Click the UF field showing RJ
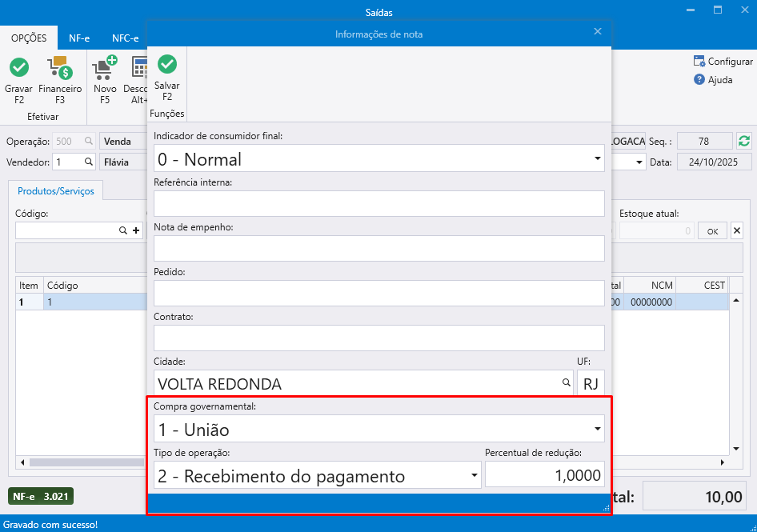Screen dimensions: 757x532 pos(591,383)
